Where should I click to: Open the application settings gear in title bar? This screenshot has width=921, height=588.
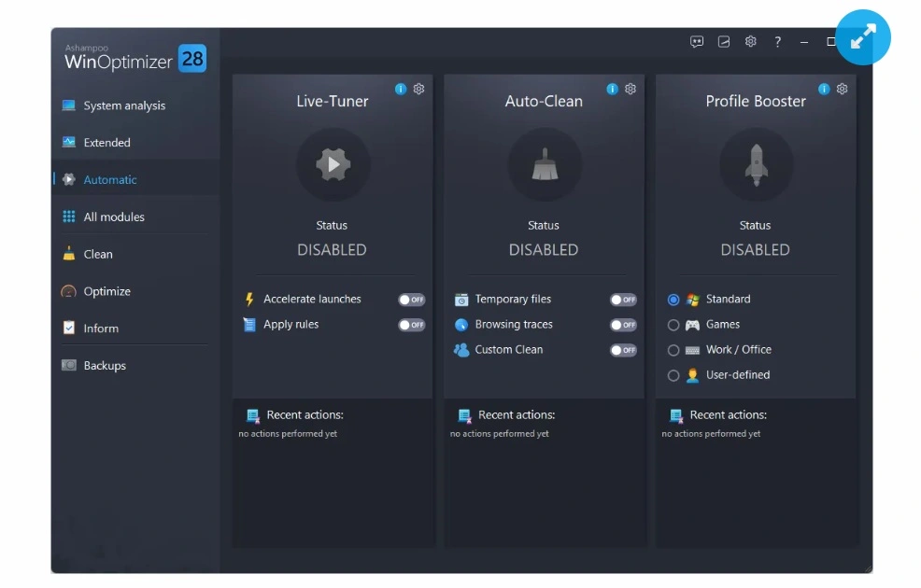tap(750, 42)
